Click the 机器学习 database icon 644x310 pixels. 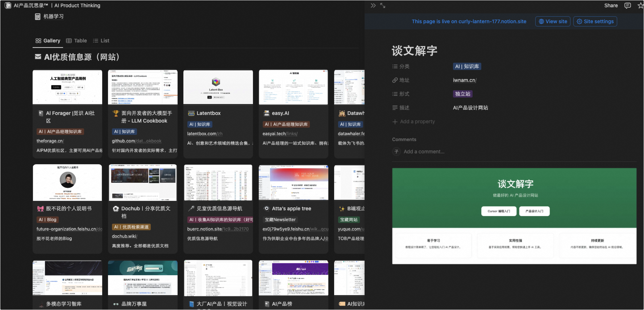[38, 16]
